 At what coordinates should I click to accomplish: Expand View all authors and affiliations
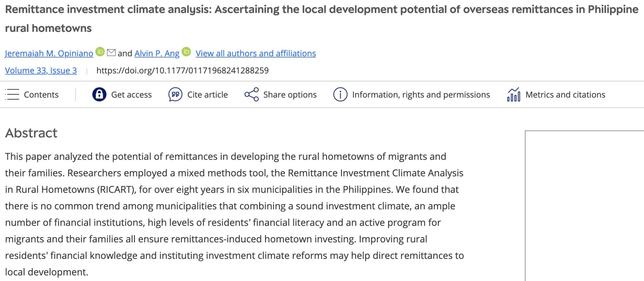point(256,53)
